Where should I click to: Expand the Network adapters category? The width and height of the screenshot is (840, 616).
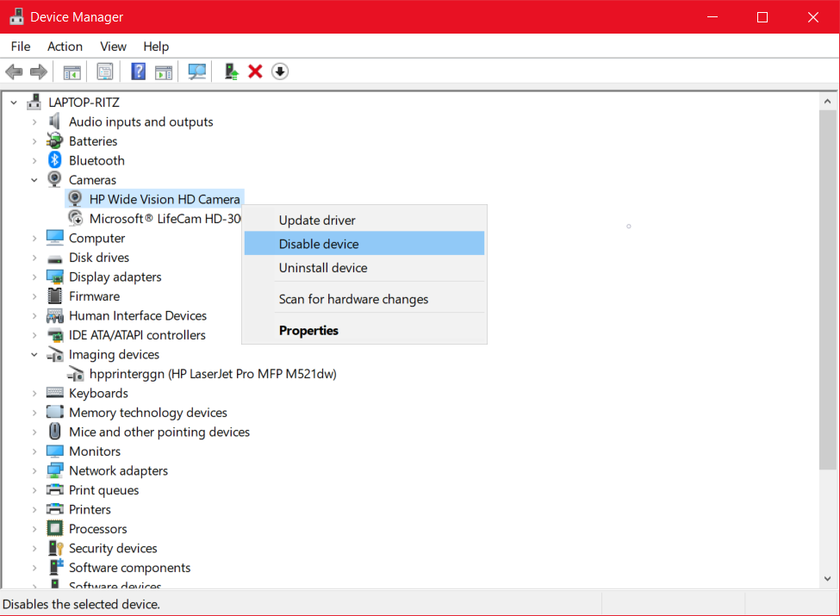pyautogui.click(x=34, y=471)
